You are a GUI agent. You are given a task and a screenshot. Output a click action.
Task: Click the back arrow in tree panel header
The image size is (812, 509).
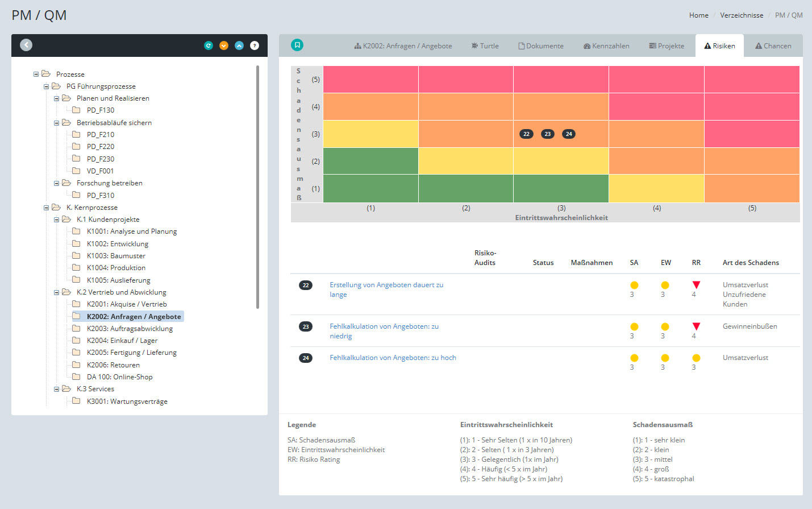point(26,45)
